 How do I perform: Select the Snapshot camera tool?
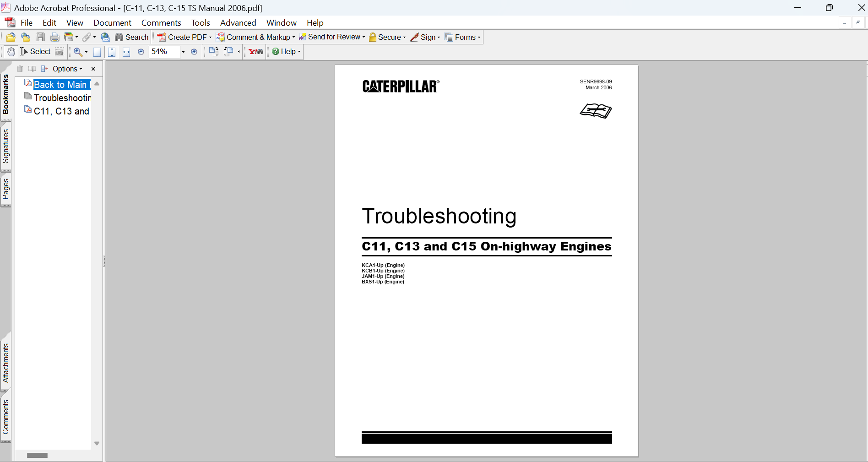pyautogui.click(x=60, y=52)
